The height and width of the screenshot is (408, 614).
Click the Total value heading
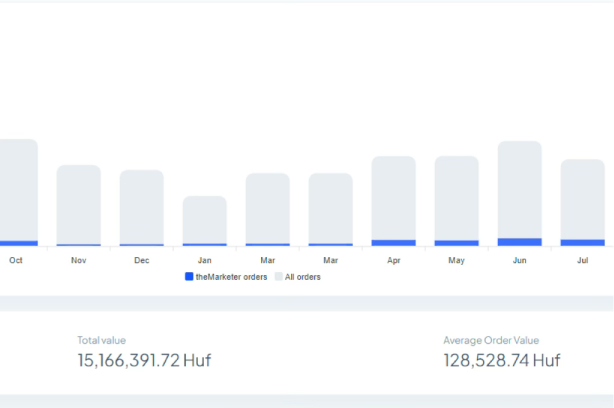coord(102,340)
